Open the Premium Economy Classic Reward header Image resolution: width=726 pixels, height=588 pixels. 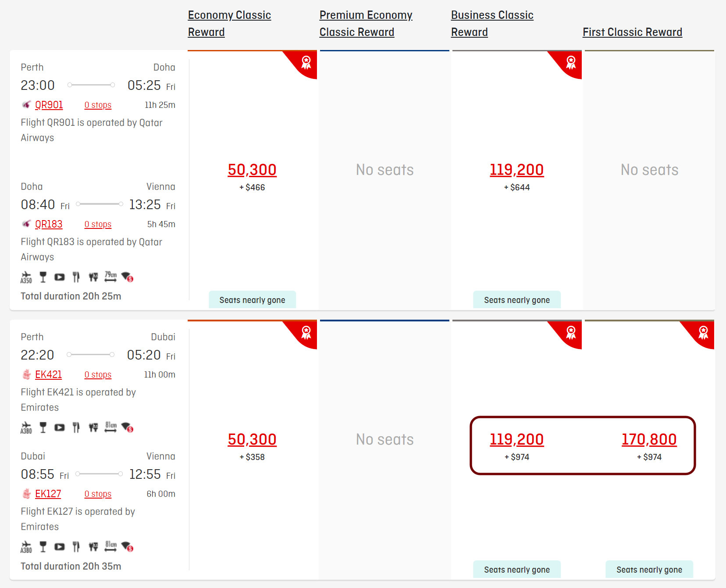pyautogui.click(x=366, y=24)
